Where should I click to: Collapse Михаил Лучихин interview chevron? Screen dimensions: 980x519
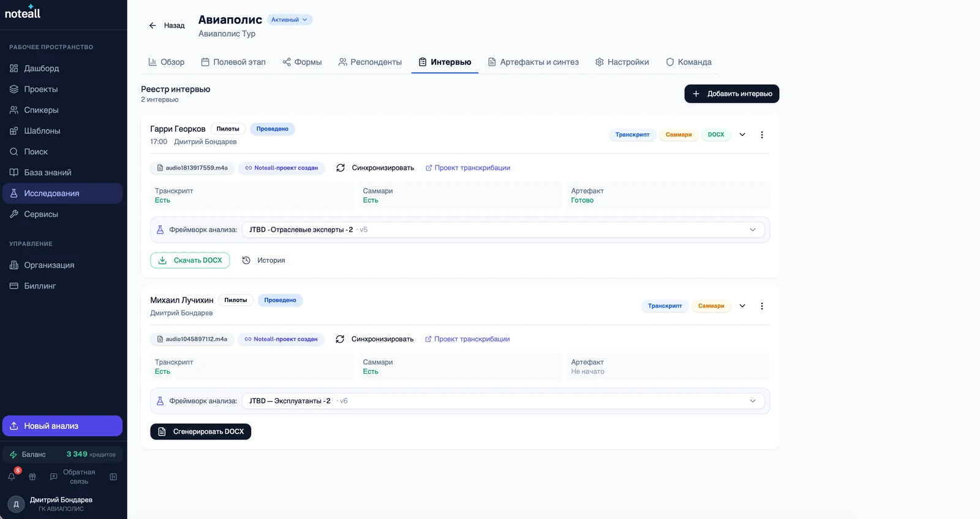[x=742, y=306]
